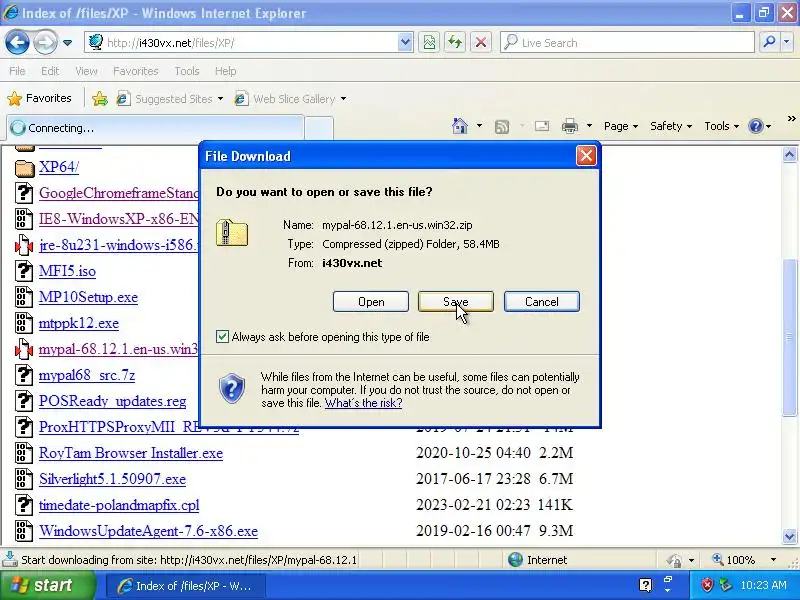This screenshot has height=600, width=800.
Task: Click the Favorites star button
Action: click(40, 98)
